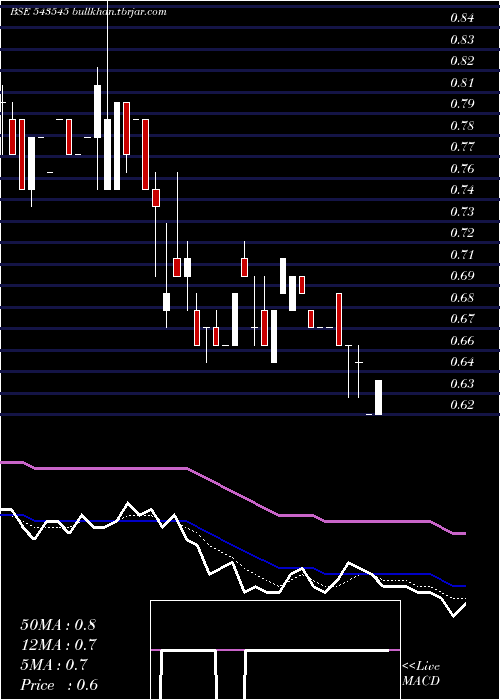This screenshot has width=500, height=700.
Task: Click the purple 50MA line end segment
Action: point(459,533)
